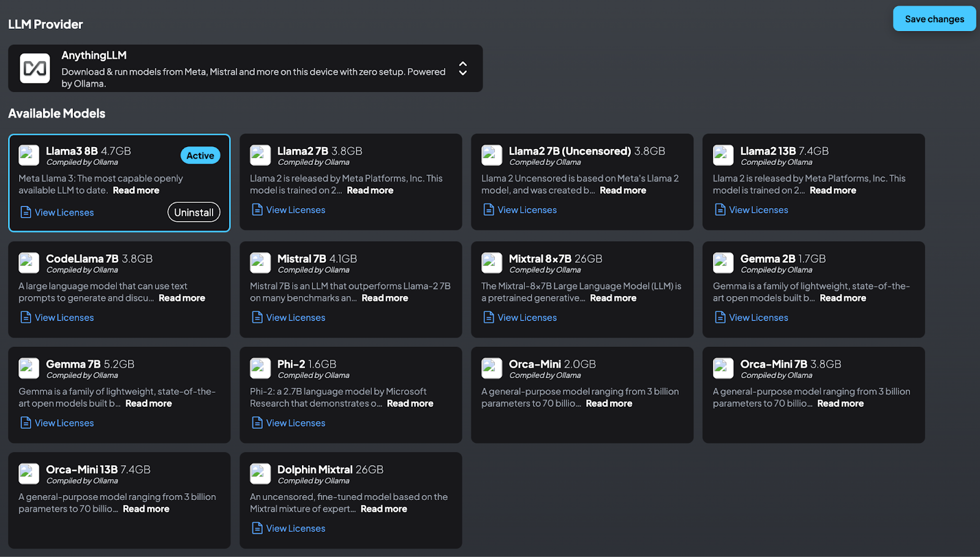Click the AnythingLLM provider name text

(94, 55)
